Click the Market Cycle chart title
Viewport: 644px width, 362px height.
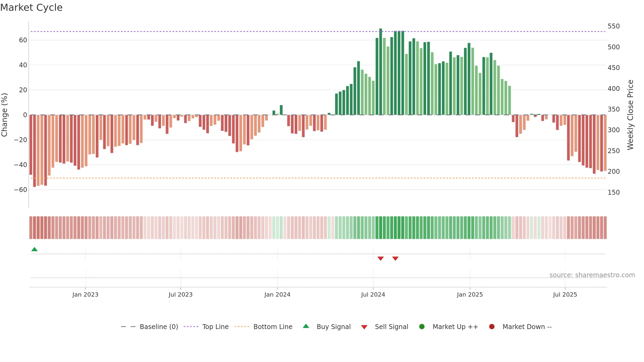pos(31,8)
